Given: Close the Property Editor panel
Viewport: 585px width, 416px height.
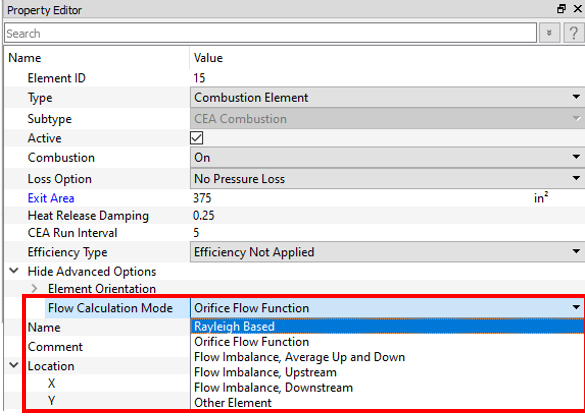Looking at the screenshot, I should 578,9.
